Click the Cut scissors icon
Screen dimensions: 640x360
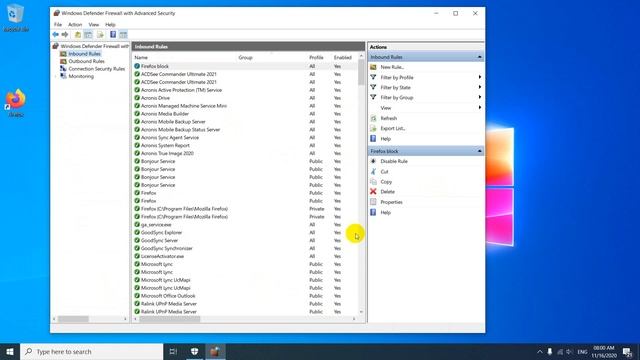coord(373,171)
